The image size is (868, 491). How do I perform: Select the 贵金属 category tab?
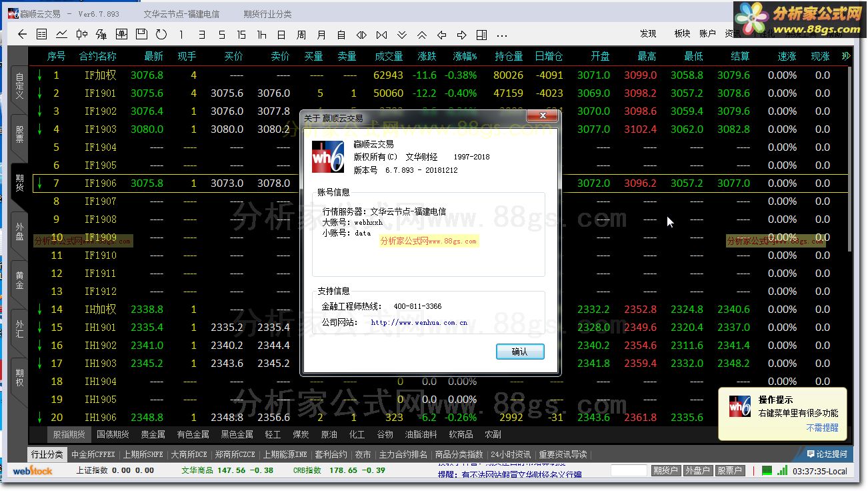[x=153, y=434]
